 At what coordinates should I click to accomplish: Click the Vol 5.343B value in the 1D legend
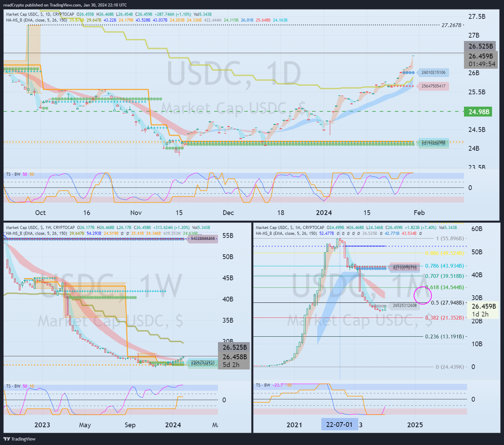point(203,14)
